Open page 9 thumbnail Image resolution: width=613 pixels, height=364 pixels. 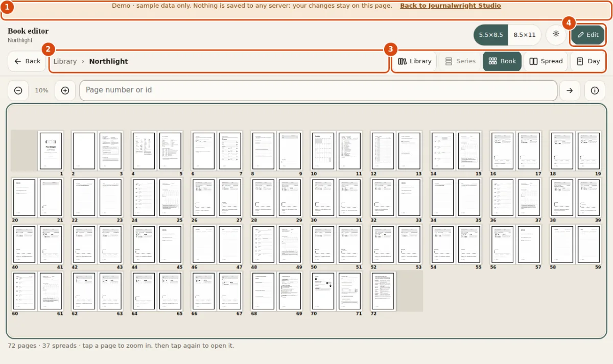tap(290, 151)
